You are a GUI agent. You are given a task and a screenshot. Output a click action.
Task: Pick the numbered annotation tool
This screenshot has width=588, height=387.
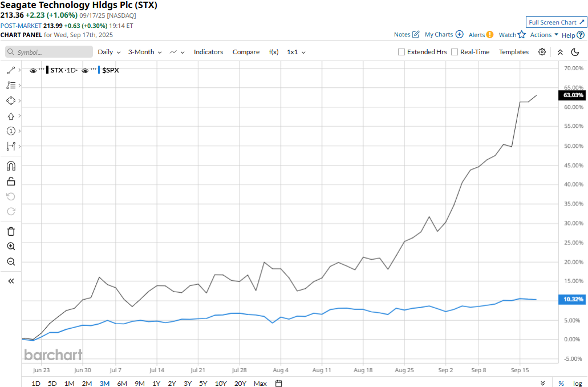11,131
